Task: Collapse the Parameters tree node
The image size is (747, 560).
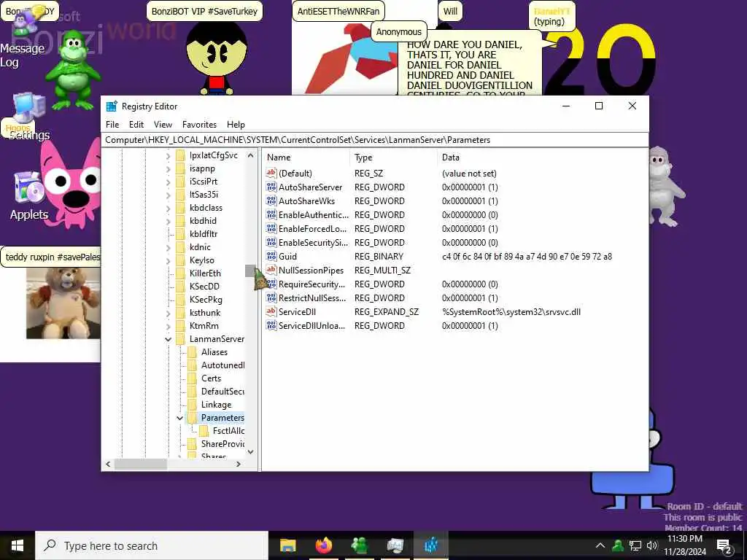Action: 179,418
